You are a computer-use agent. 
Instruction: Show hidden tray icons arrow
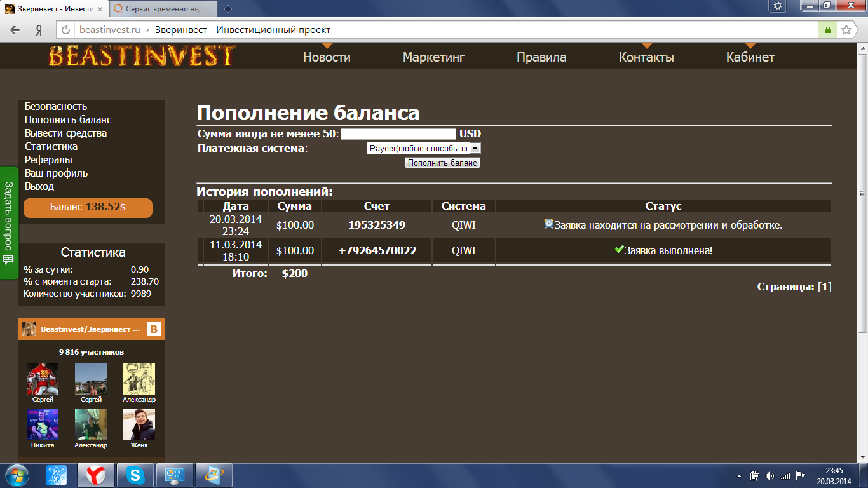pyautogui.click(x=738, y=476)
